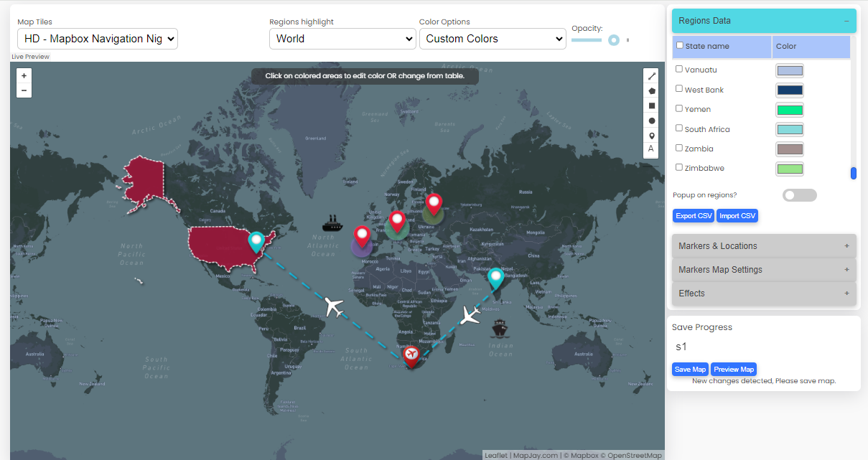
Task: Select the draw rectangle tool
Action: [x=651, y=105]
